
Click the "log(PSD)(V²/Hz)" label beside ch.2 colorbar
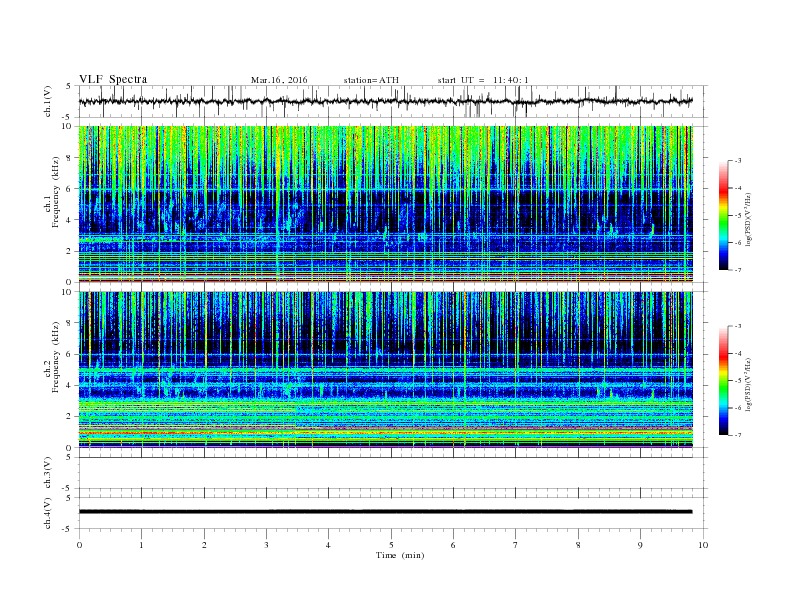click(x=748, y=384)
